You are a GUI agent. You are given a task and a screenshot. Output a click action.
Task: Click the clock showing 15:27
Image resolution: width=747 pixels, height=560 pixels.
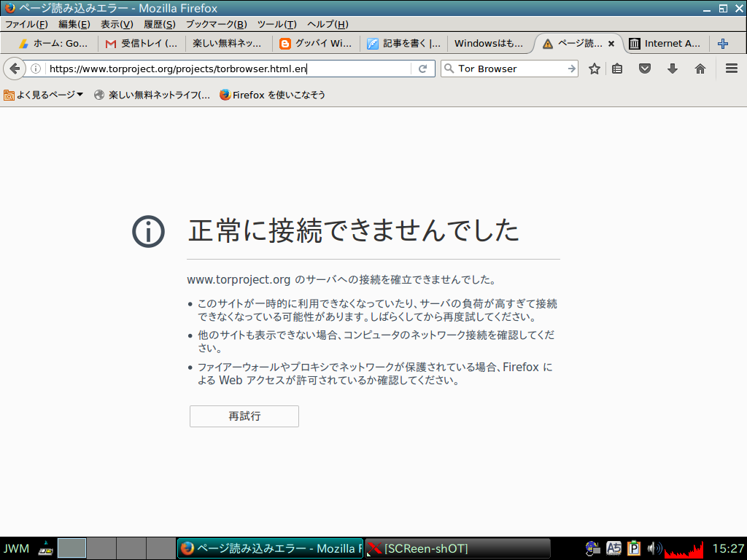[728, 548]
